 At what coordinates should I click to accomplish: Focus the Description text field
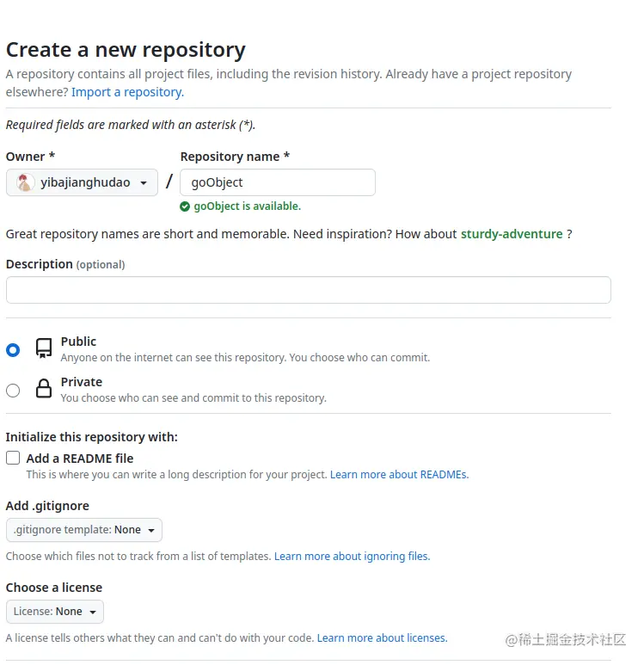(308, 290)
